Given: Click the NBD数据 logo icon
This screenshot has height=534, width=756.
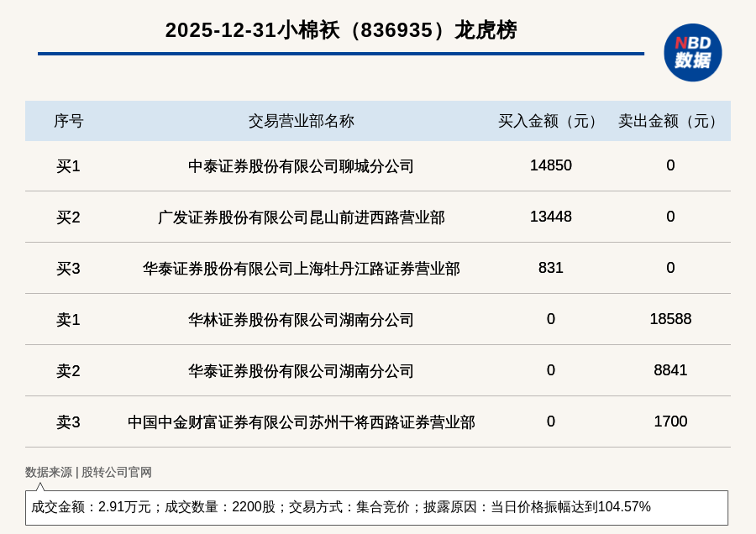Looking at the screenshot, I should tap(692, 52).
